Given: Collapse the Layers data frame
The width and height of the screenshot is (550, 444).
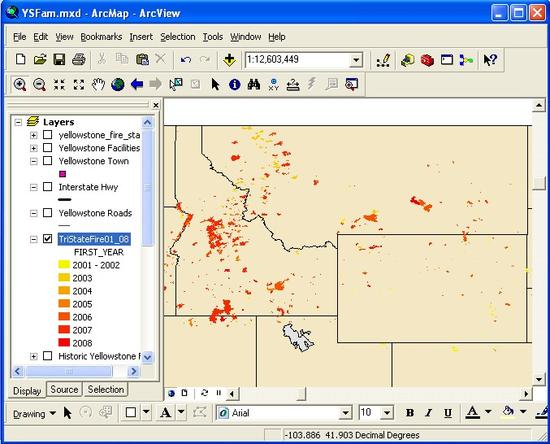Looking at the screenshot, I should point(18,122).
